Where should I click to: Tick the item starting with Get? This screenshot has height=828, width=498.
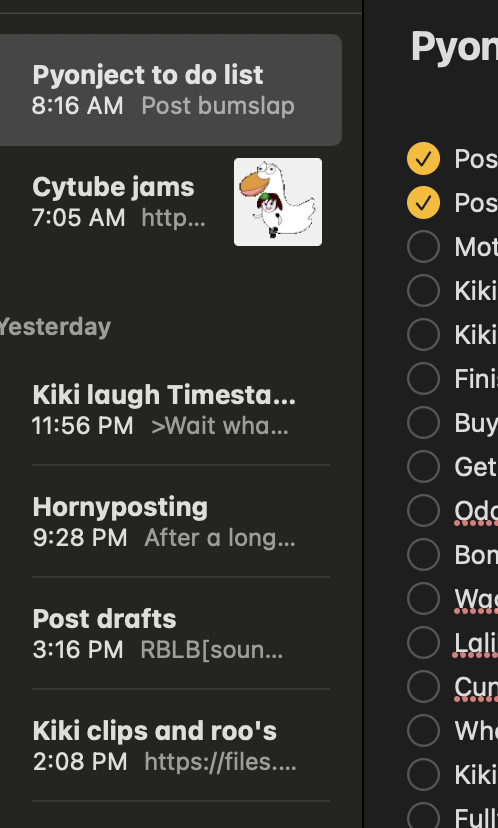pyautogui.click(x=424, y=466)
